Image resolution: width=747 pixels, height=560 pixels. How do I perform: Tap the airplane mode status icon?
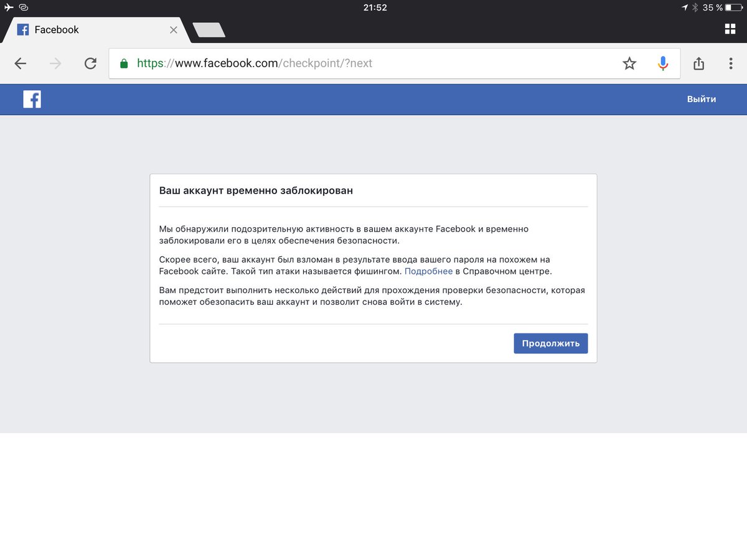(x=8, y=7)
